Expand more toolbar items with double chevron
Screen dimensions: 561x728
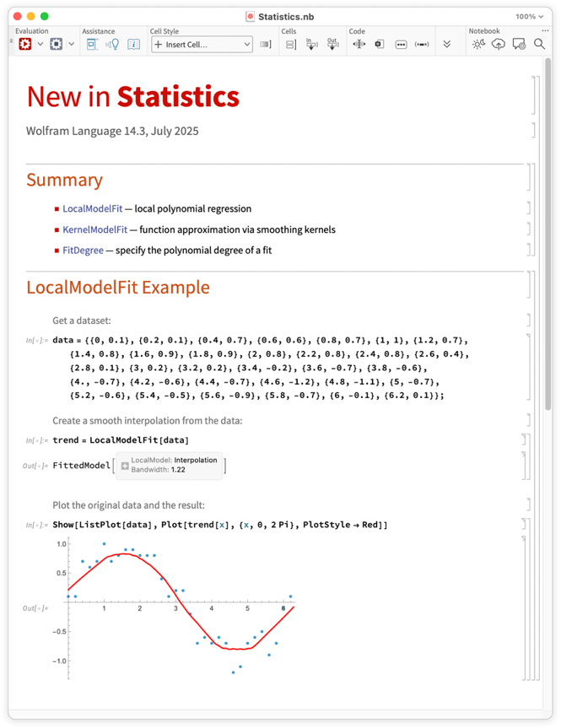pyautogui.click(x=447, y=44)
